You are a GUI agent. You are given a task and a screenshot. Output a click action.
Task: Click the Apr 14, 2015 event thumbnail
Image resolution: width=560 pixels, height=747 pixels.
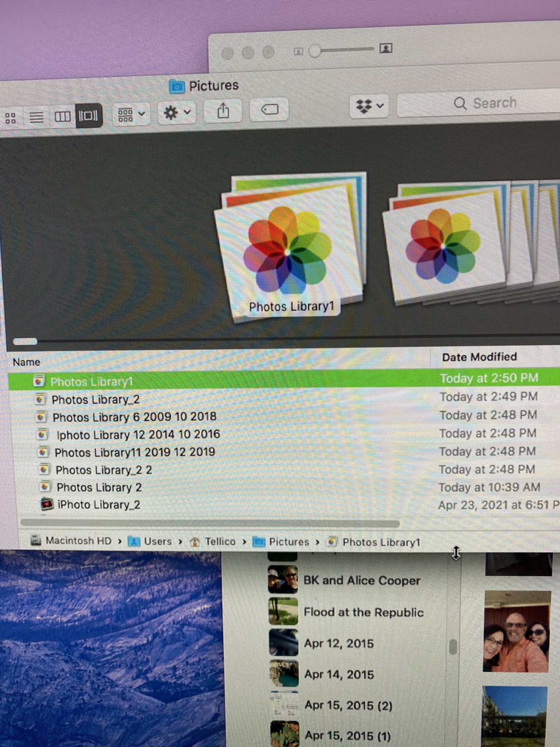coord(284,674)
